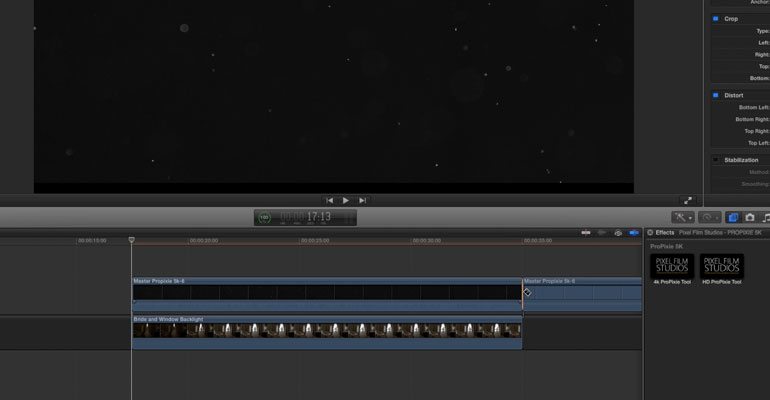This screenshot has height=400, width=770.
Task: Click the Stabilization section header label
Action: tap(741, 160)
